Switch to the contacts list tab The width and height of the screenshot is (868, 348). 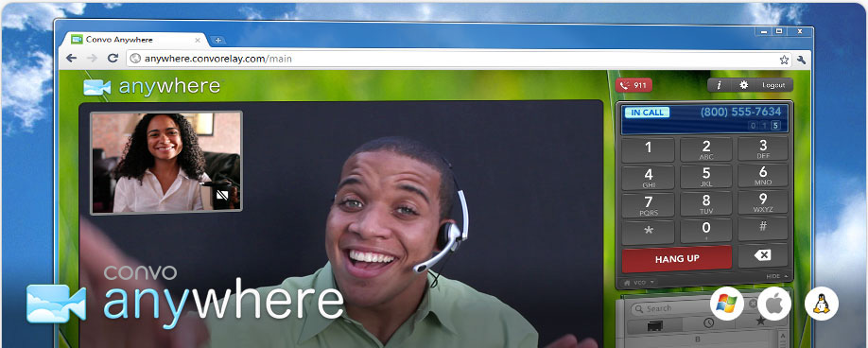655,326
